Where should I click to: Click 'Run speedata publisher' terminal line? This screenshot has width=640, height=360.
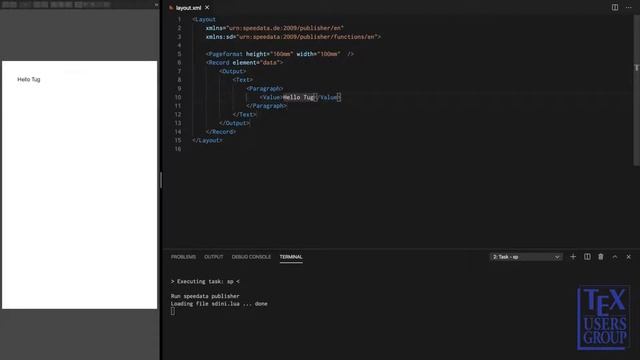[205, 296]
